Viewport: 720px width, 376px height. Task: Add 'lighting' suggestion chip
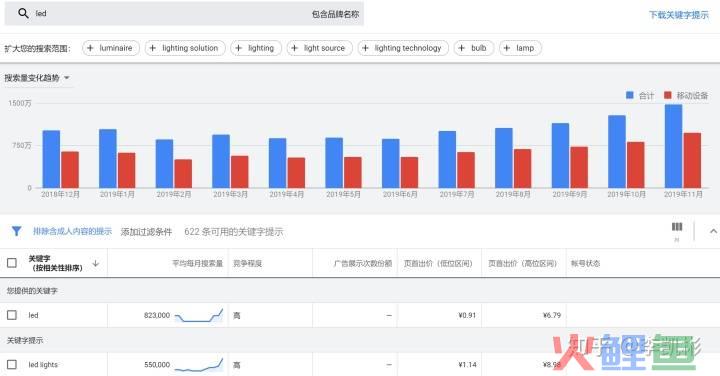[256, 48]
